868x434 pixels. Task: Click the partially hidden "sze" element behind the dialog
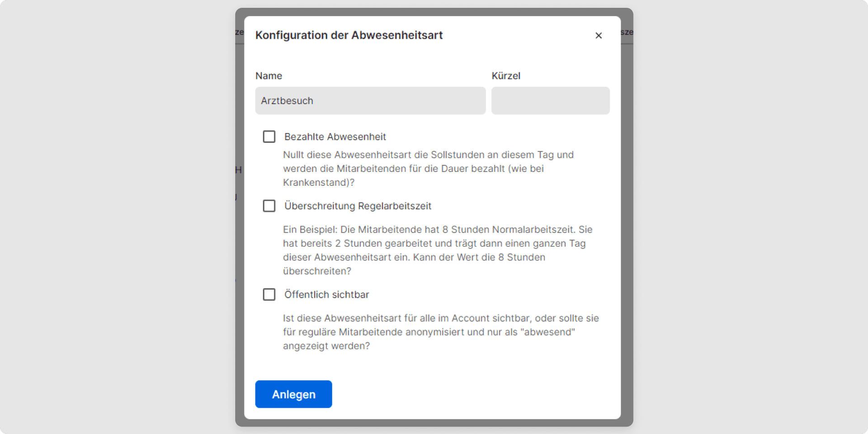click(x=626, y=32)
